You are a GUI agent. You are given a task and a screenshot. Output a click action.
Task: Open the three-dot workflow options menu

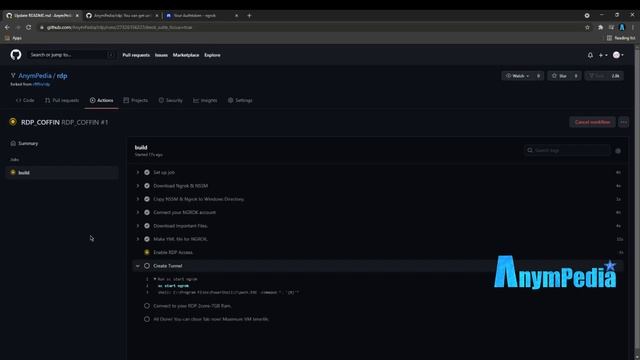click(x=623, y=122)
